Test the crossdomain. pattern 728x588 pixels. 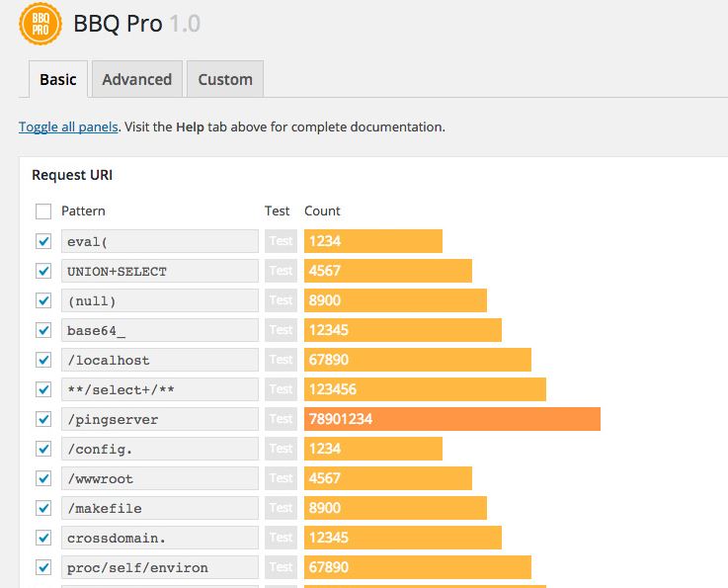[x=281, y=538]
